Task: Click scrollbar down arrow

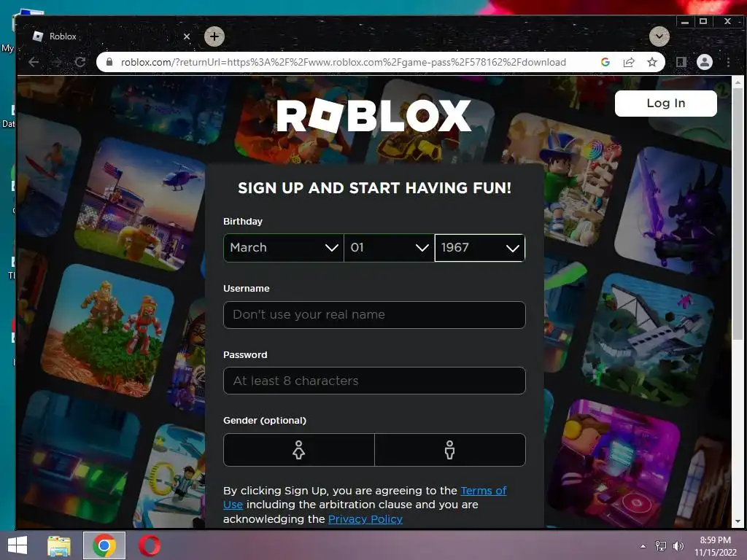Action: pos(738,521)
